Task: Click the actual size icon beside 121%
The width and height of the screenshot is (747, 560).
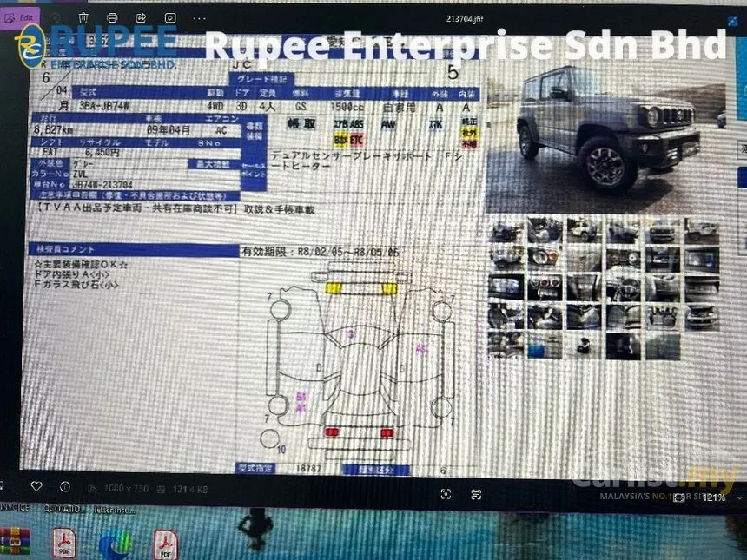Action: click(679, 497)
